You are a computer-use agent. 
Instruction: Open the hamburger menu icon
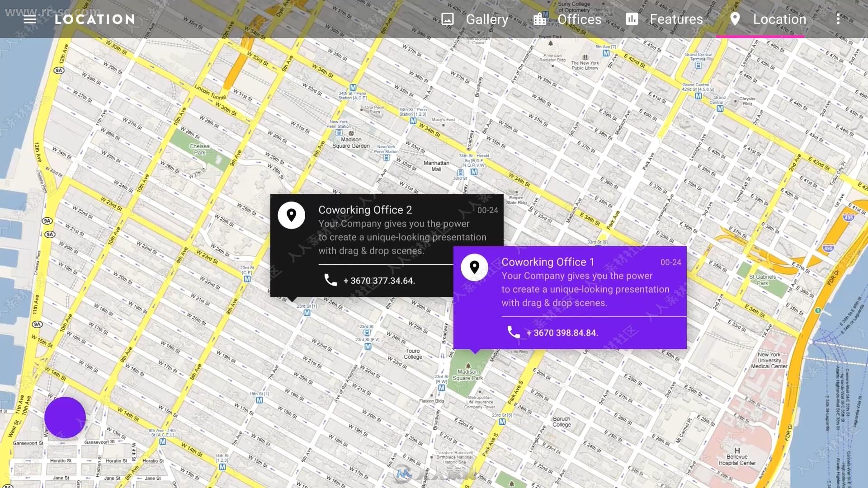click(30, 19)
